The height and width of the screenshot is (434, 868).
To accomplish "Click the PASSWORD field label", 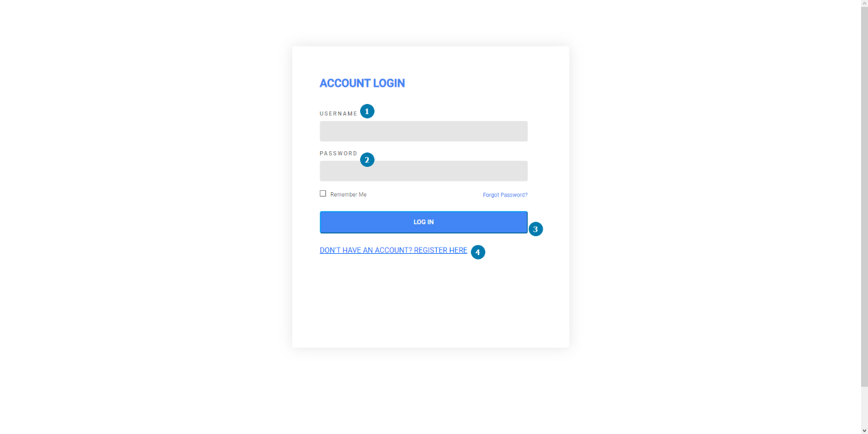I will [338, 154].
